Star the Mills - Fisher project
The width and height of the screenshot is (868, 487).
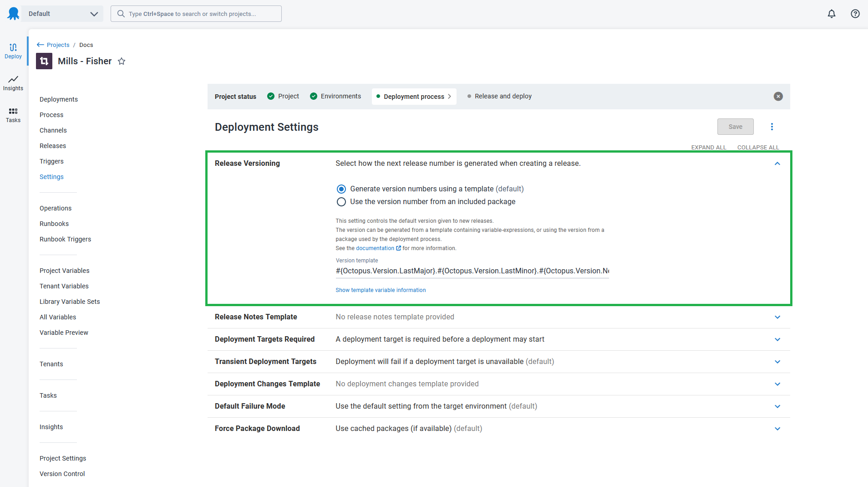coord(121,61)
